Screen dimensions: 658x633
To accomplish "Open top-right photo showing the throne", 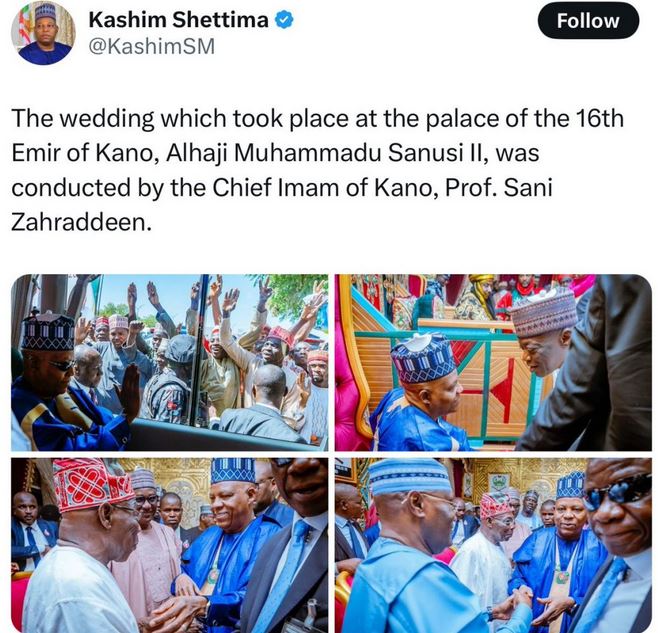I will (x=493, y=362).
